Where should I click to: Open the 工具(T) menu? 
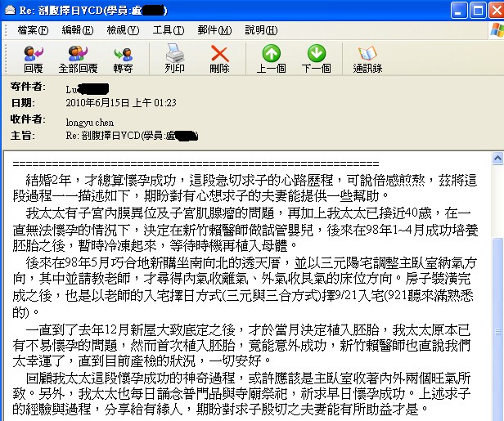point(169,30)
